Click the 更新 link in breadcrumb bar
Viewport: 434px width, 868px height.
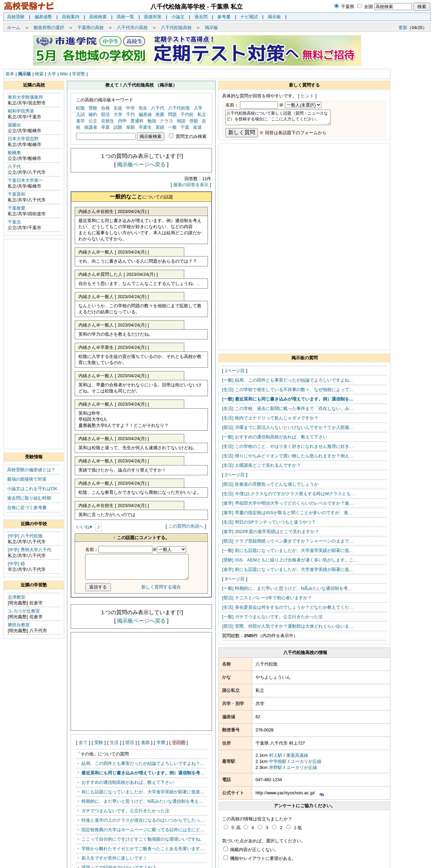(x=403, y=28)
